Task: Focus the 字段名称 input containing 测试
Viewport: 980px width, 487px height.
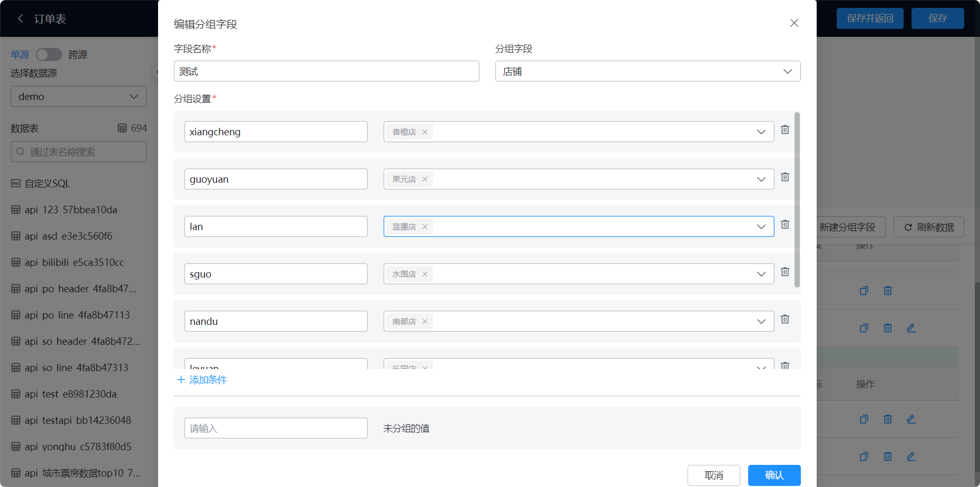Action: 326,71
